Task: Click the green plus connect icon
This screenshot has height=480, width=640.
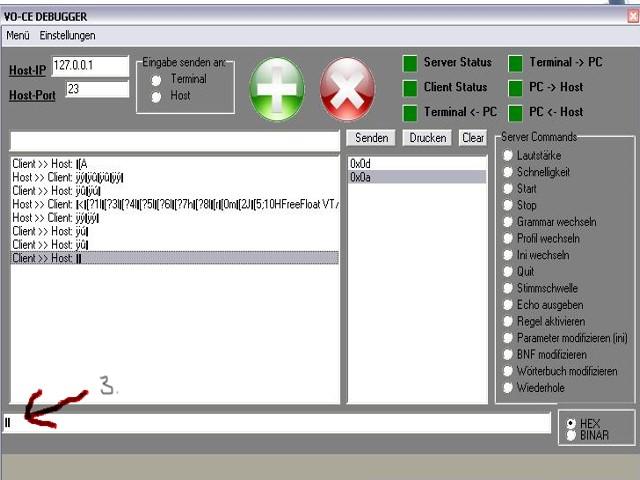Action: [x=277, y=89]
